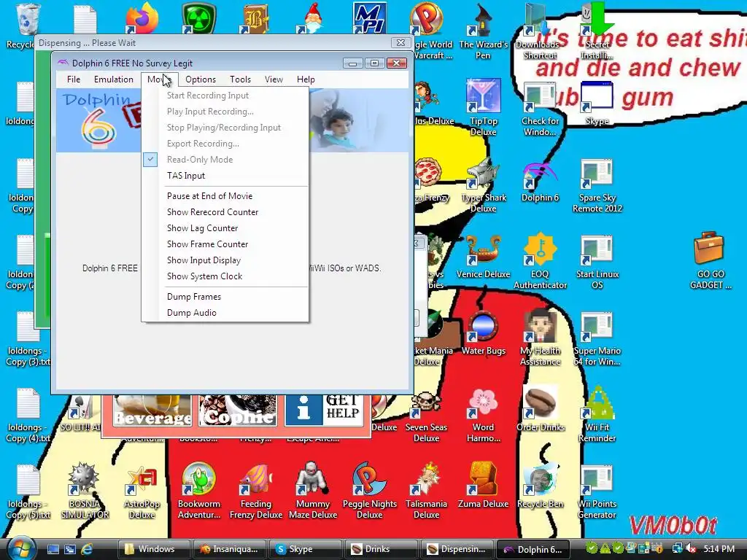Viewport: 747px width, 560px height.
Task: Select Water Bugs desktop icon
Action: point(483,333)
